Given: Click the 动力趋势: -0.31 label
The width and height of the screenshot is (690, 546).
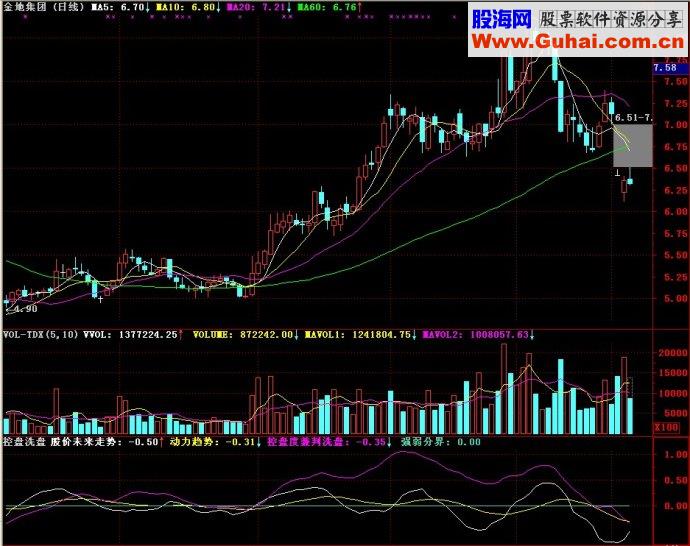Looking at the screenshot, I should [215, 441].
